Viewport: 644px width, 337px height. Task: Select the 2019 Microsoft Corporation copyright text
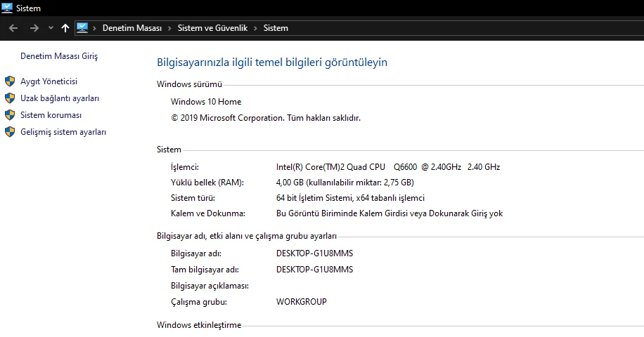[266, 118]
